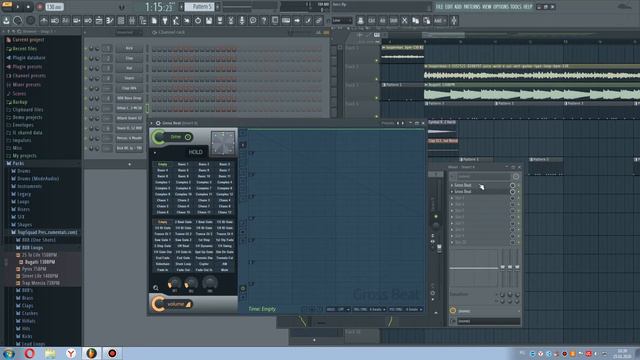Screen dimensions: 640x360
Task: Open the EDIT menu
Action: [x=449, y=7]
